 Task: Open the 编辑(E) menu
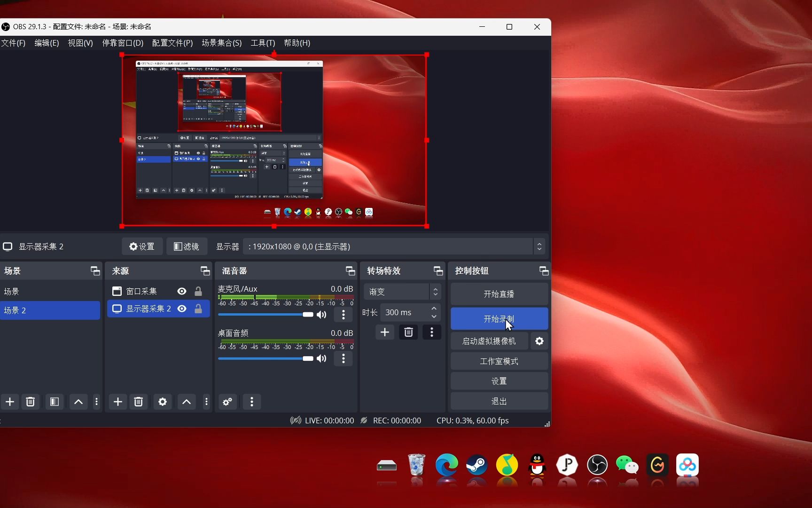click(47, 43)
